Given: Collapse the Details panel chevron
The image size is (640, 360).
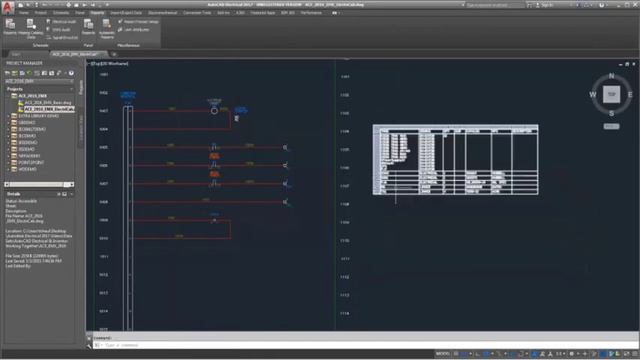Looking at the screenshot, I should [x=71, y=194].
